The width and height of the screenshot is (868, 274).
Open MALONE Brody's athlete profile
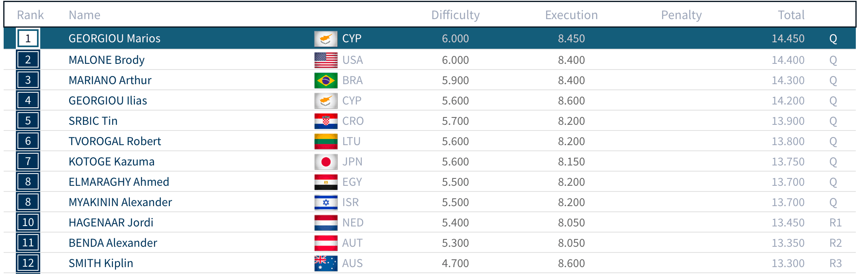106,60
